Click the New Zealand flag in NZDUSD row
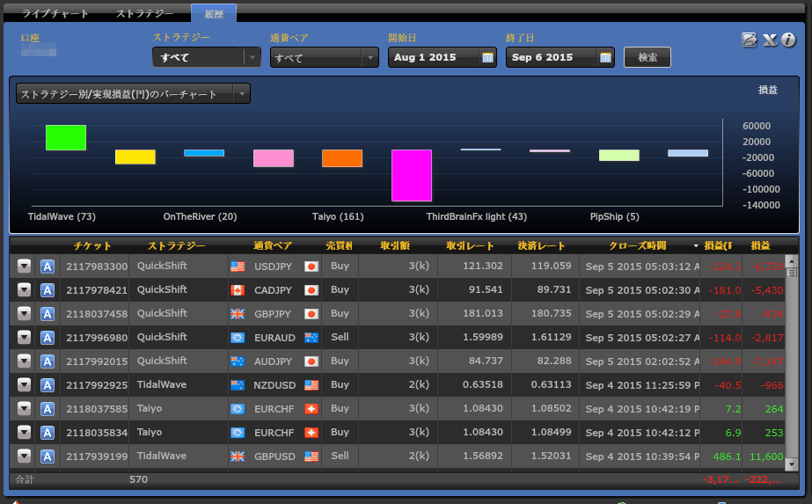 pos(238,385)
